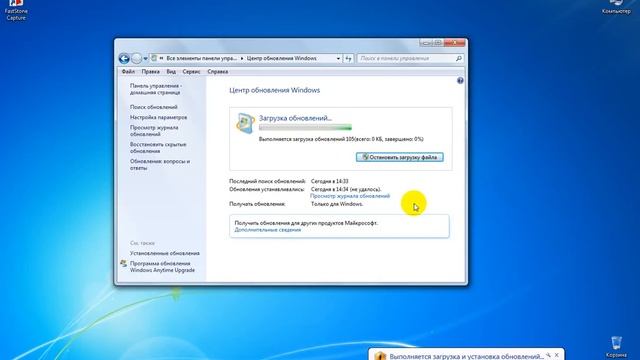Click the text Только для Windows

tap(337, 204)
